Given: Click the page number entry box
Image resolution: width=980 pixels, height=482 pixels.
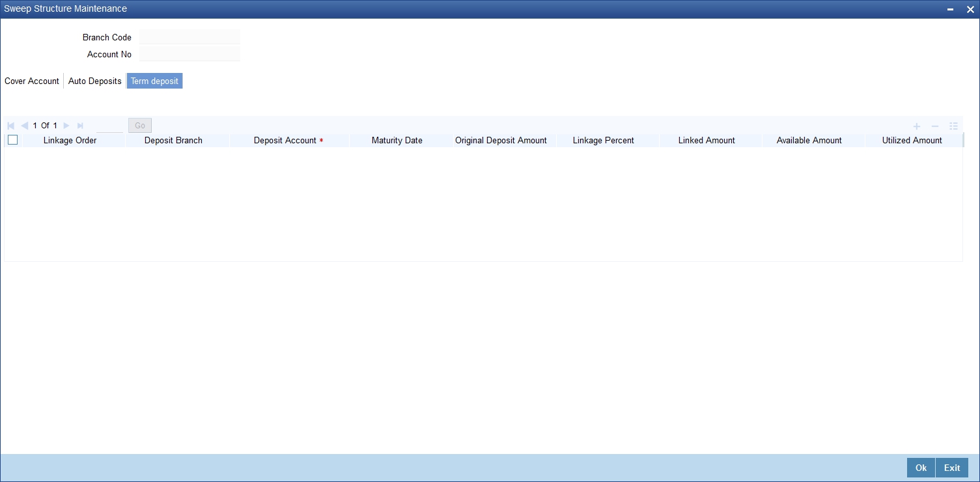Looking at the screenshot, I should pos(109,125).
